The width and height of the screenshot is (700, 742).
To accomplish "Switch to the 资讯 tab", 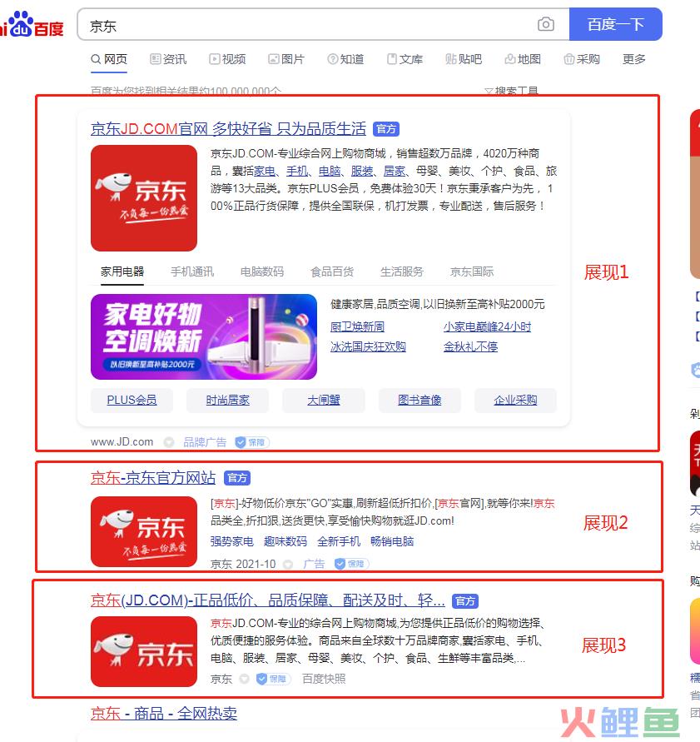I will coord(168,59).
